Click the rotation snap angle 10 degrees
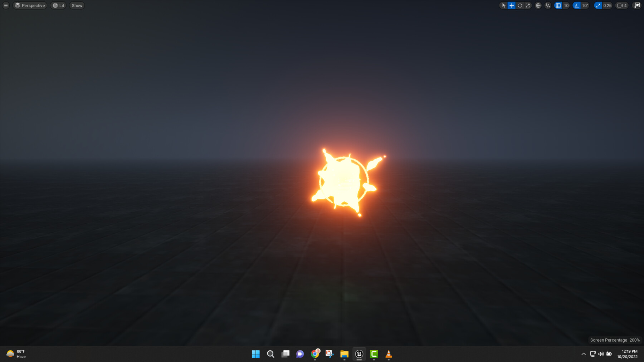644x362 pixels. [x=585, y=5]
